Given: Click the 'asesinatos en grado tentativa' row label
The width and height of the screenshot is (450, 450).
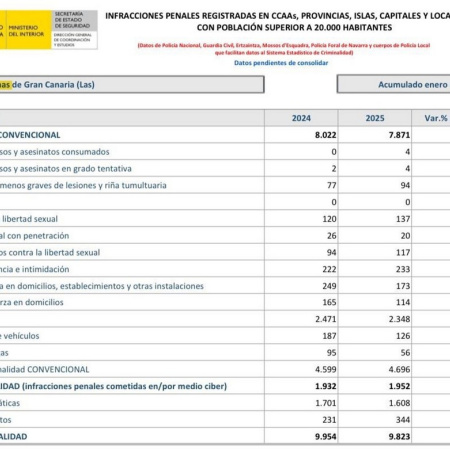Looking at the screenshot, I should 66,169.
